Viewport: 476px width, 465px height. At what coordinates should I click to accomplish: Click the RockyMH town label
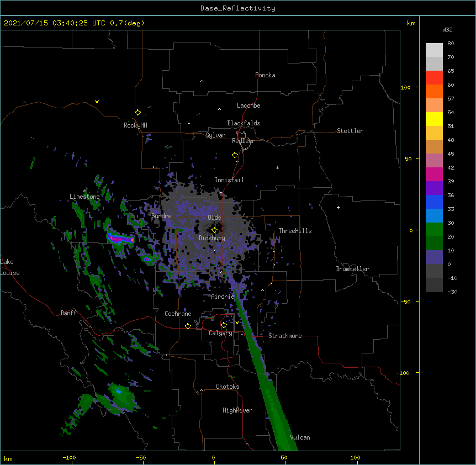[135, 125]
